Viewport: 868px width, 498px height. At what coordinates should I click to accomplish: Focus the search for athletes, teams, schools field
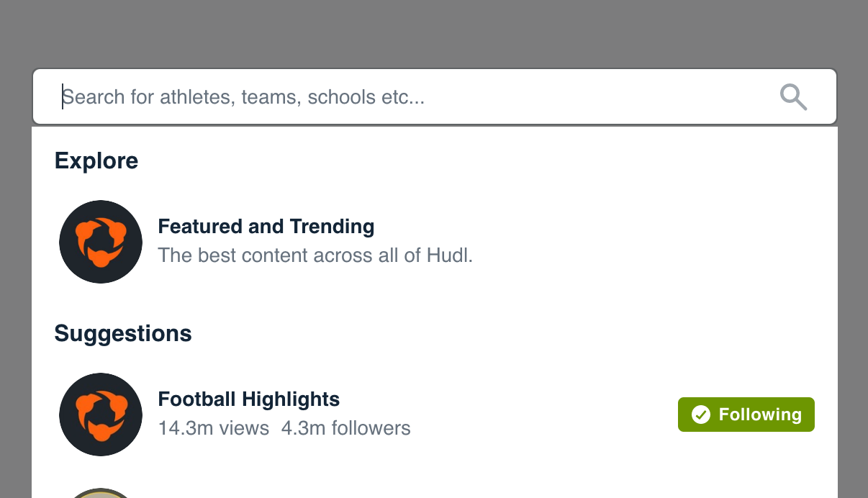pos(435,96)
